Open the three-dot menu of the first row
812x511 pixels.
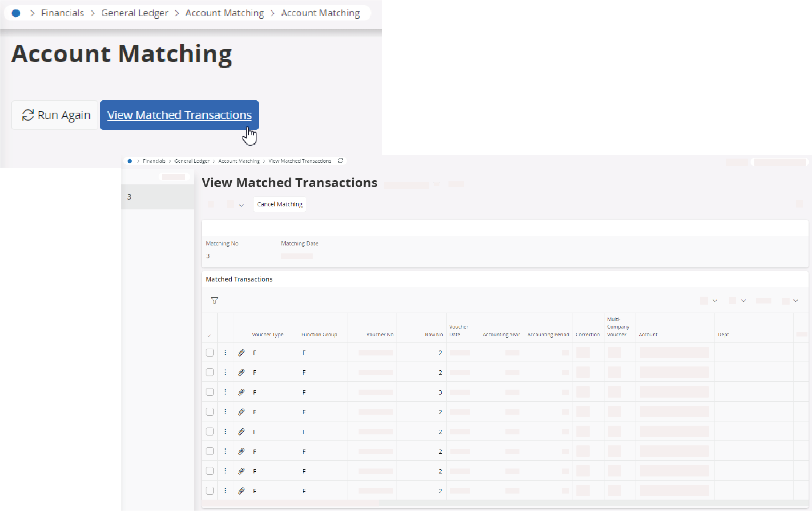pos(225,352)
